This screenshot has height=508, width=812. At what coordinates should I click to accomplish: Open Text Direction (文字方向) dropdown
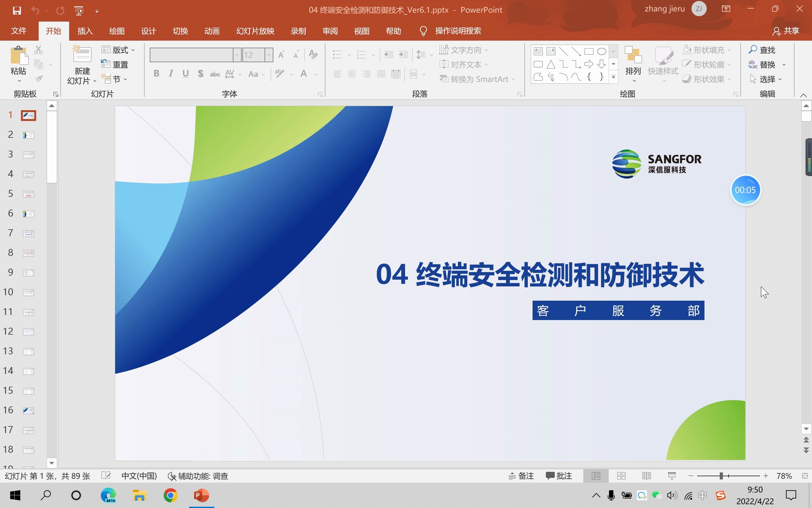[464, 50]
